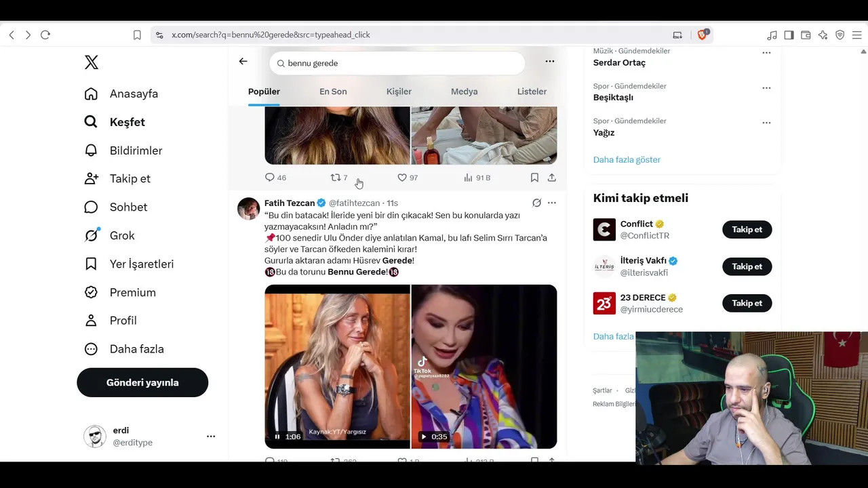Image resolution: width=868 pixels, height=488 pixels.
Task: Open the Leo AI assistant icon
Action: [823, 35]
